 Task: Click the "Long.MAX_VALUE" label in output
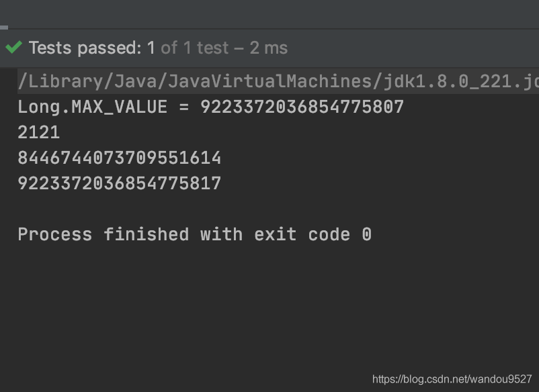pos(92,107)
